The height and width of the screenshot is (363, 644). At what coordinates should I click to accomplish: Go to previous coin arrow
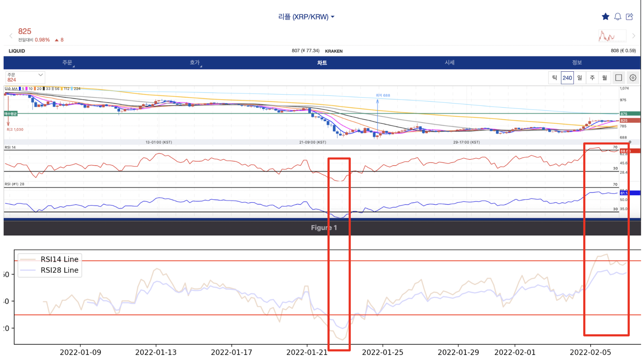point(11,36)
